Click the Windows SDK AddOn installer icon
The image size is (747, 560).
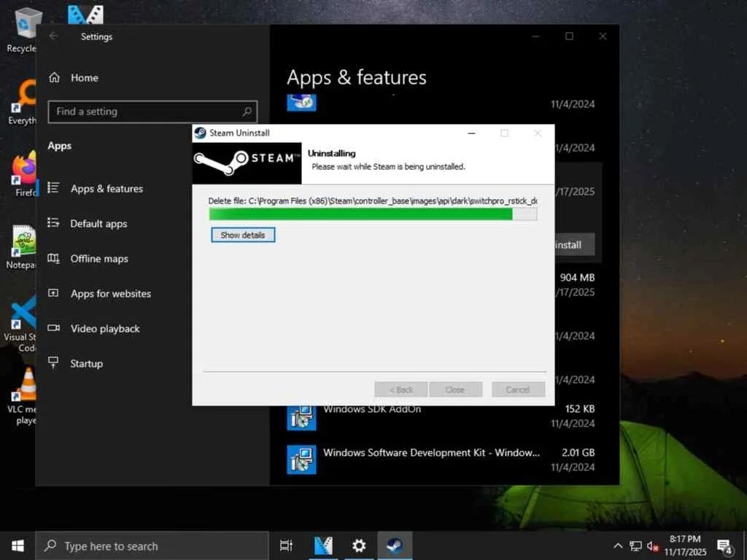point(301,418)
